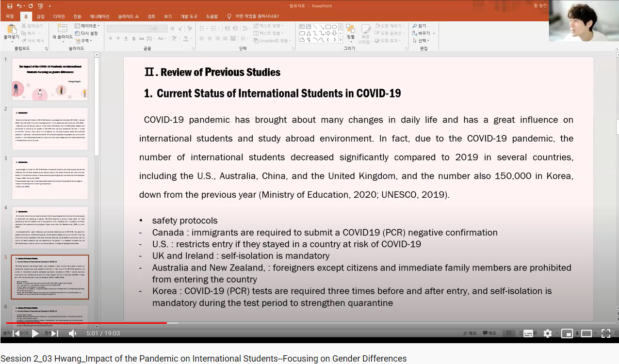Toggle left text alignment
This screenshot has height=364, width=619.
pos(202,38)
